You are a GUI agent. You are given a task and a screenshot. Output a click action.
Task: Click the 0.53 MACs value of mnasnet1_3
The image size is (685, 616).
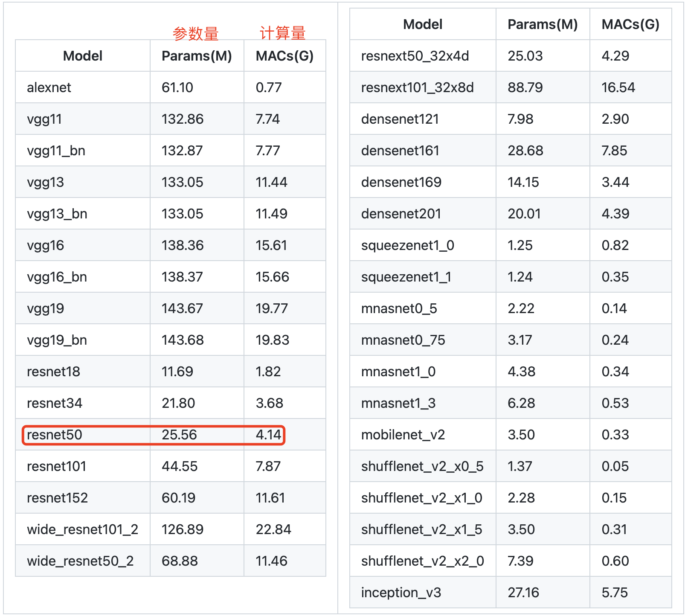click(x=615, y=403)
